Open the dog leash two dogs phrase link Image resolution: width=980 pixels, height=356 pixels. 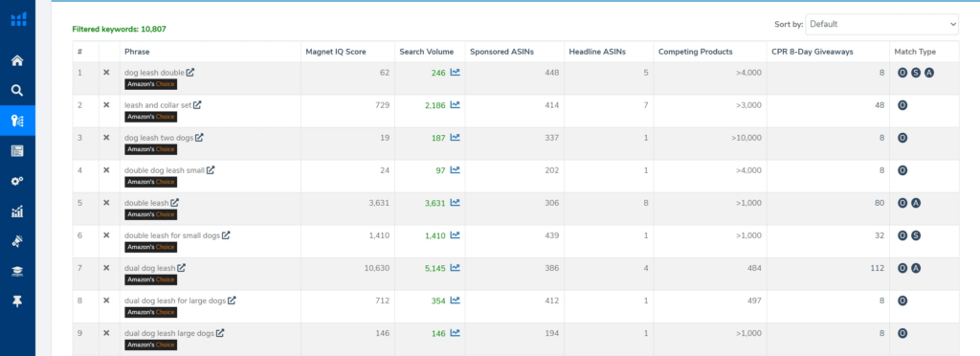click(159, 138)
